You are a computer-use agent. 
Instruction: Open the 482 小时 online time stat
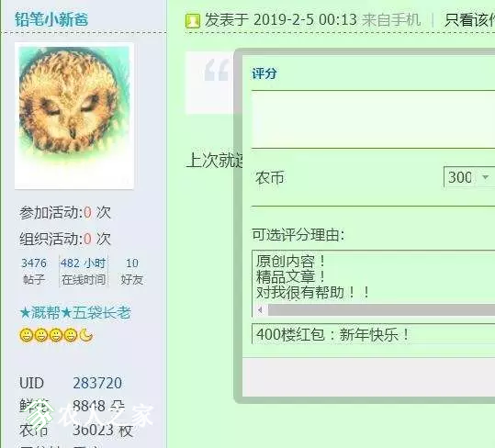[x=84, y=271]
